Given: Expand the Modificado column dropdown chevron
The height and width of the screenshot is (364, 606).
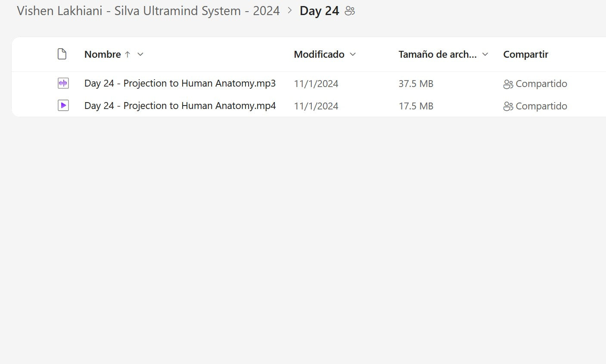Looking at the screenshot, I should [353, 54].
